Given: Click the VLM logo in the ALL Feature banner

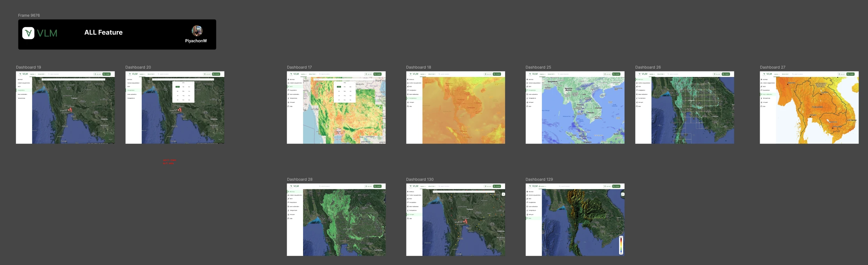Looking at the screenshot, I should click(40, 33).
